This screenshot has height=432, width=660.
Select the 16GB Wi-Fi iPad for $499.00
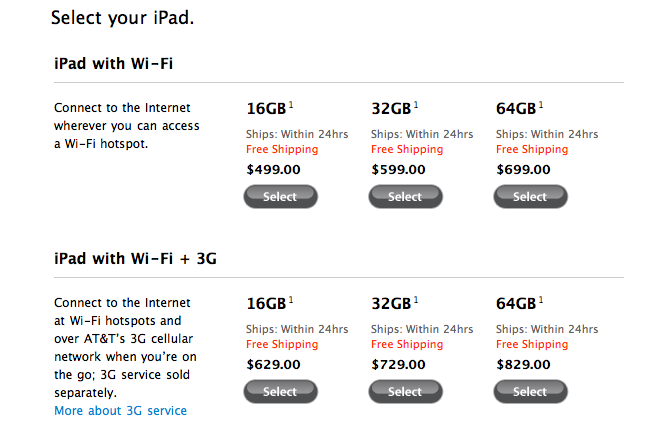(280, 196)
